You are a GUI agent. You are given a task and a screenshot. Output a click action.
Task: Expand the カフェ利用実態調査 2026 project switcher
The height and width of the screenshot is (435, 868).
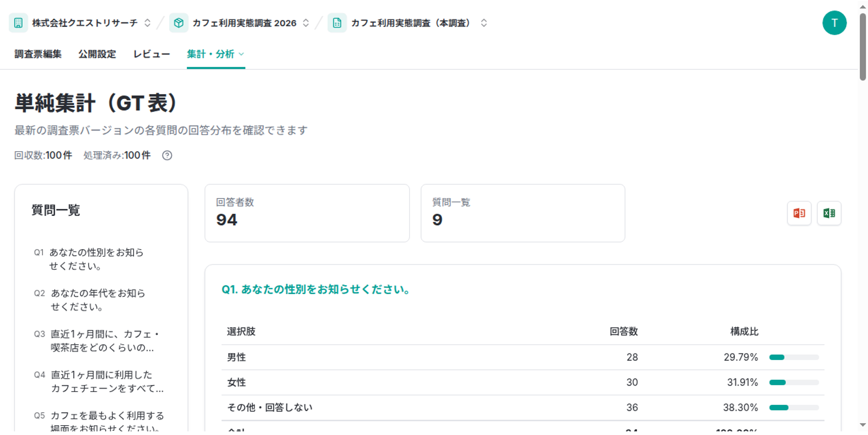pos(306,23)
